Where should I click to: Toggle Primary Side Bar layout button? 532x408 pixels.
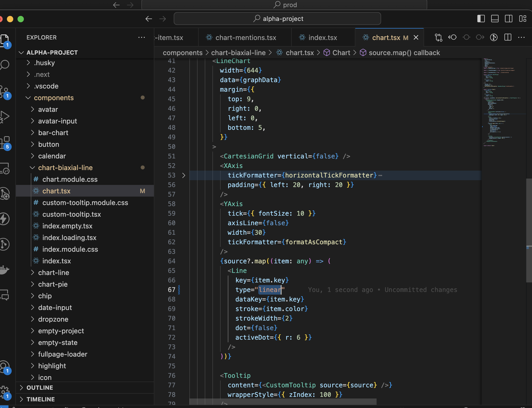(481, 19)
